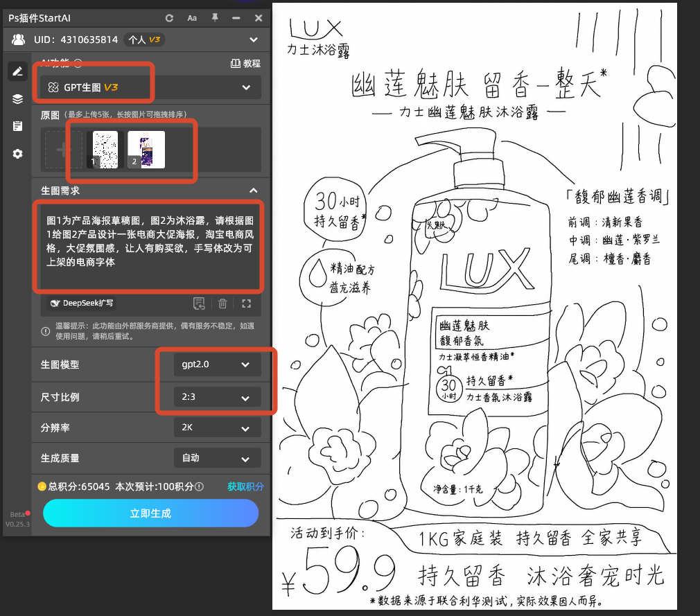700x616 pixels.
Task: Click inside the prompt text area
Action: [150, 248]
